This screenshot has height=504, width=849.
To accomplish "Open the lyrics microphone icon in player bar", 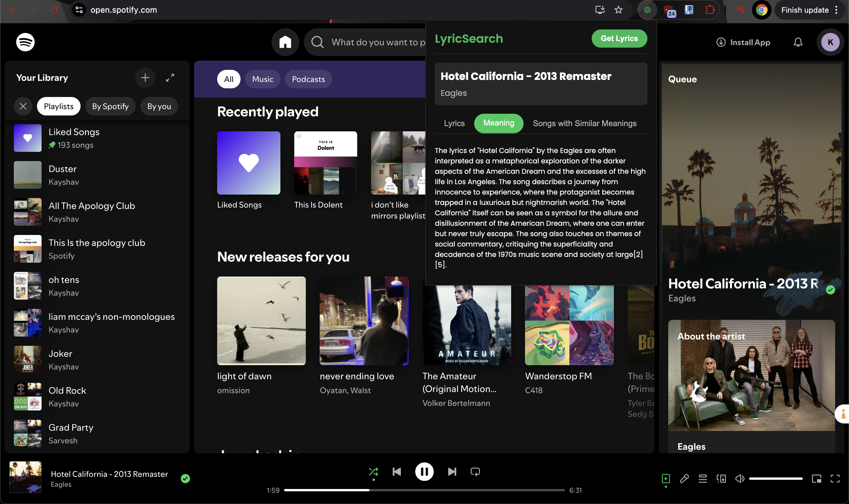I will point(684,479).
